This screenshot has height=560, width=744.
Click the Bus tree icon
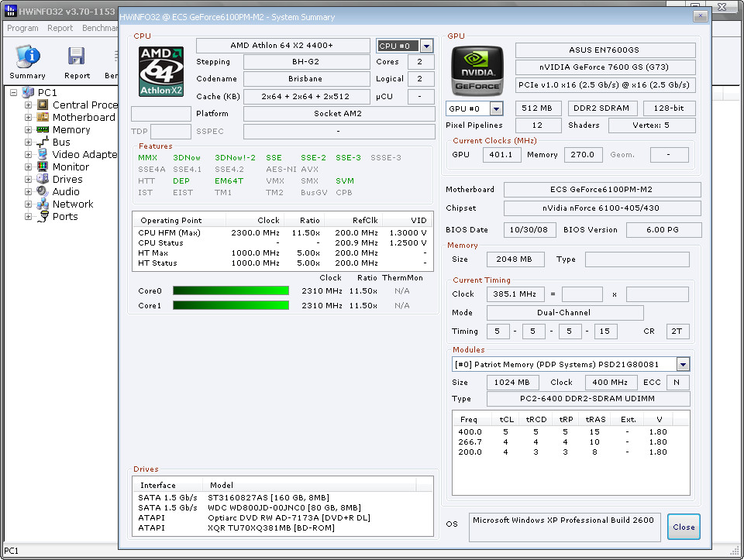point(43,142)
